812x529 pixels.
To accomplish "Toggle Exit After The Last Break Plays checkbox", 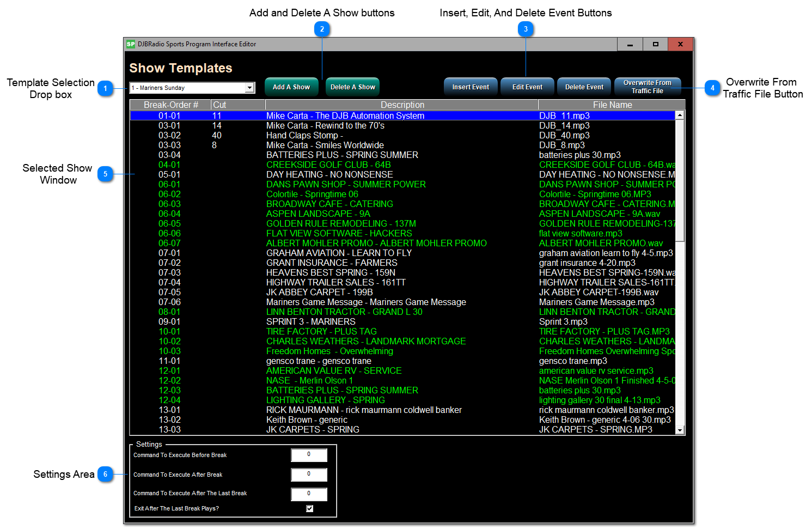I will point(309,508).
